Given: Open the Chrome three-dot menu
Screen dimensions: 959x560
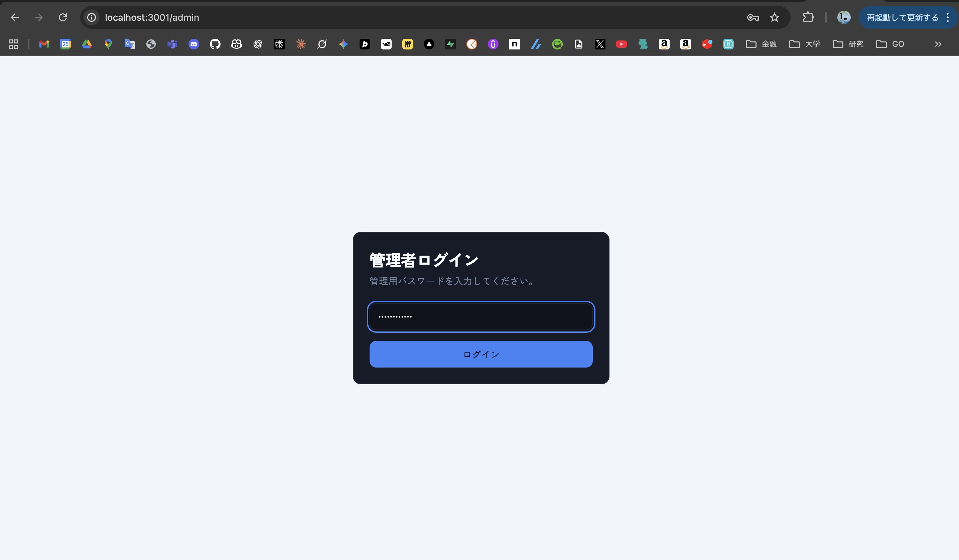Looking at the screenshot, I should click(x=948, y=17).
